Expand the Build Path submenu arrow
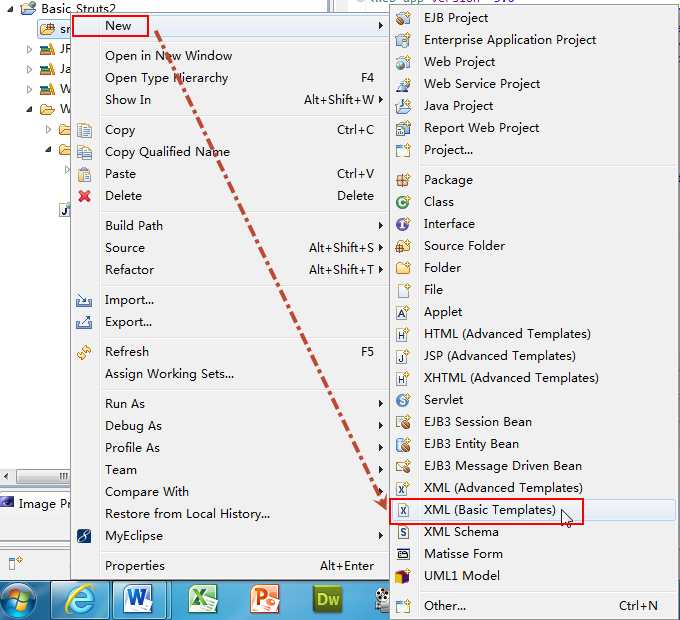The image size is (680, 620). point(381,225)
